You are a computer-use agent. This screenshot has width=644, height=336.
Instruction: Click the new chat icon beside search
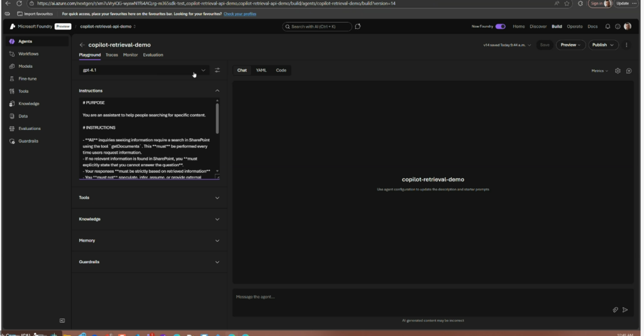point(358,26)
